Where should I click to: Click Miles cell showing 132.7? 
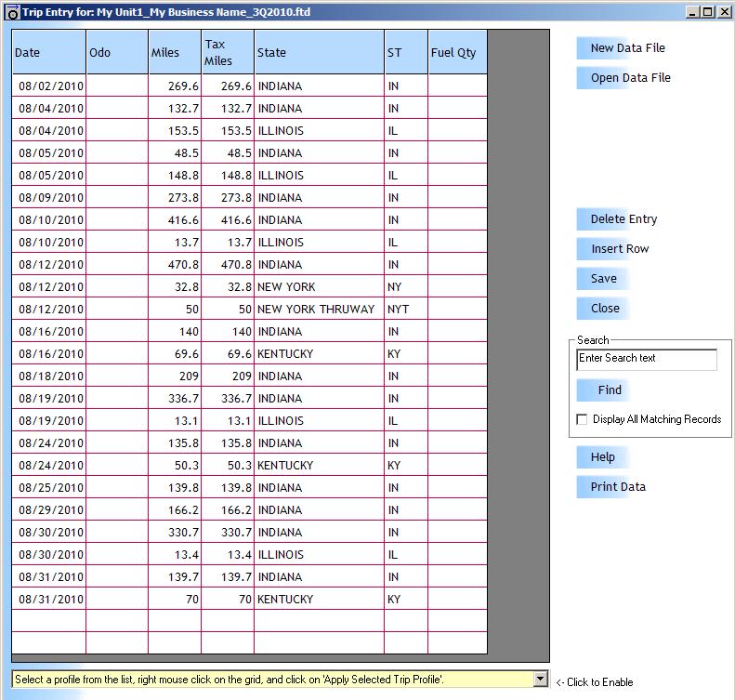(175, 109)
